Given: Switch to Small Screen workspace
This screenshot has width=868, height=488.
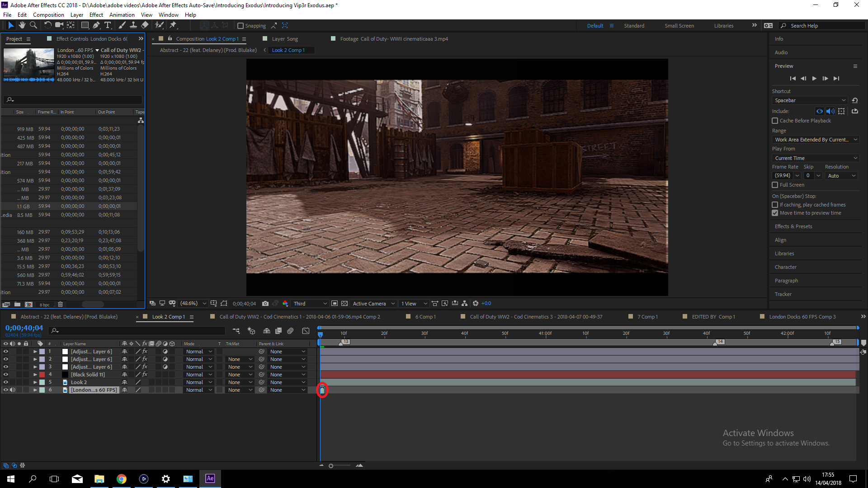Looking at the screenshot, I should pyautogui.click(x=679, y=26).
